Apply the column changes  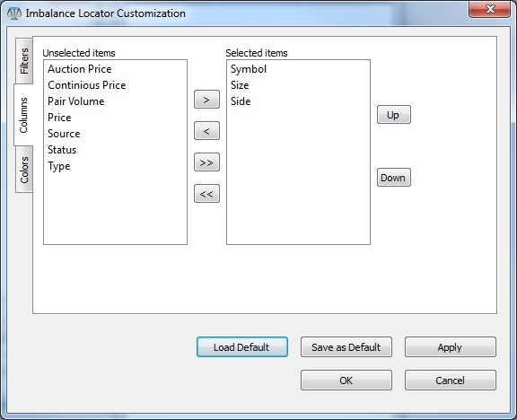[450, 346]
